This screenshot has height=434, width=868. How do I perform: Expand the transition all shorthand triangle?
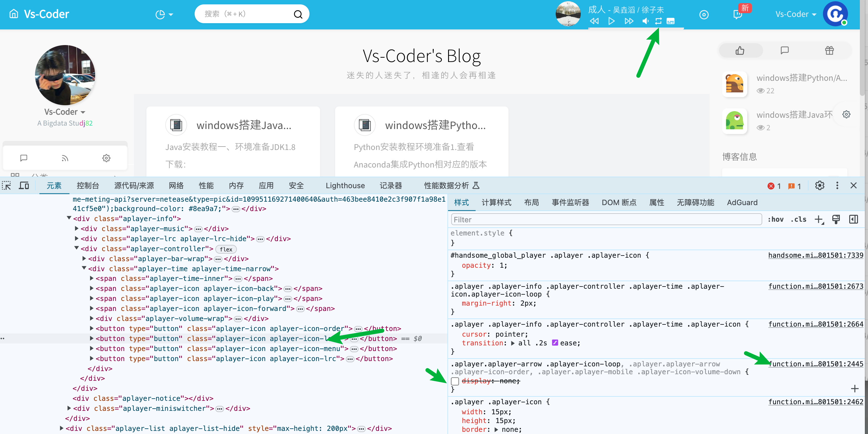[513, 343]
